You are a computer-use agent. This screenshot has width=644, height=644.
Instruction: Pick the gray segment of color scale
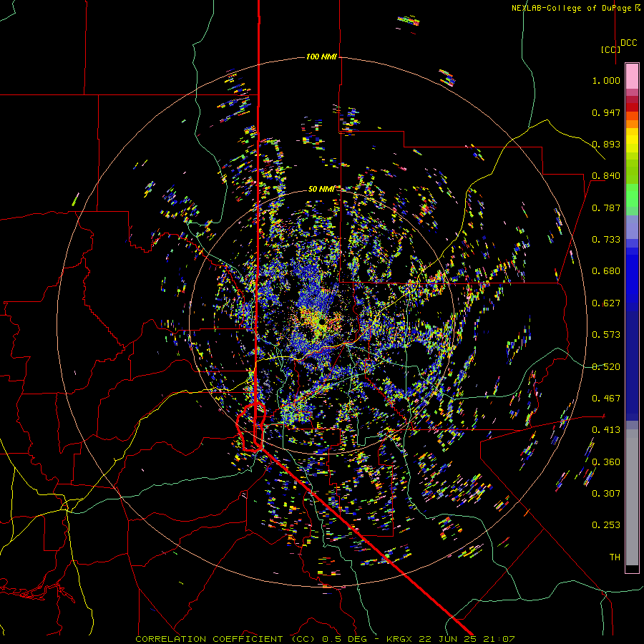[632, 497]
